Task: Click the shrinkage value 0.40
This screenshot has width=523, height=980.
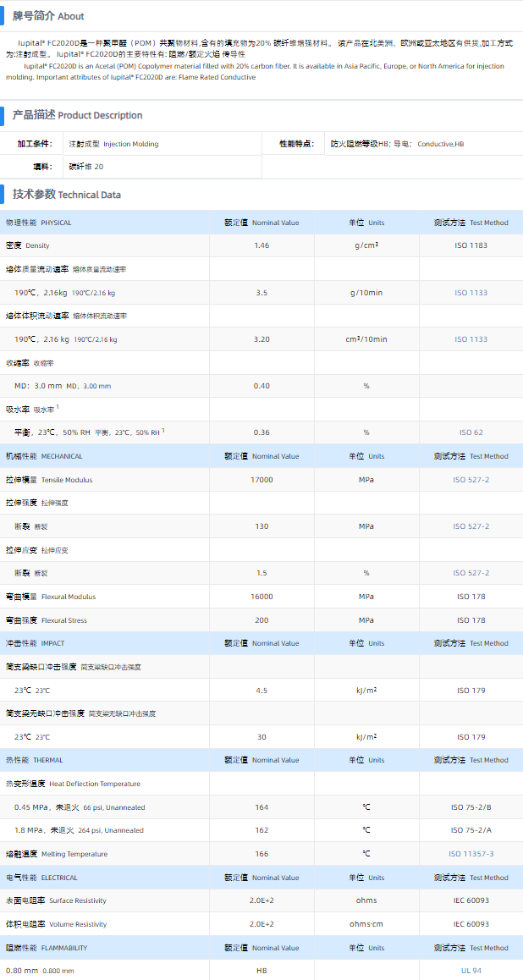Action: click(261, 386)
